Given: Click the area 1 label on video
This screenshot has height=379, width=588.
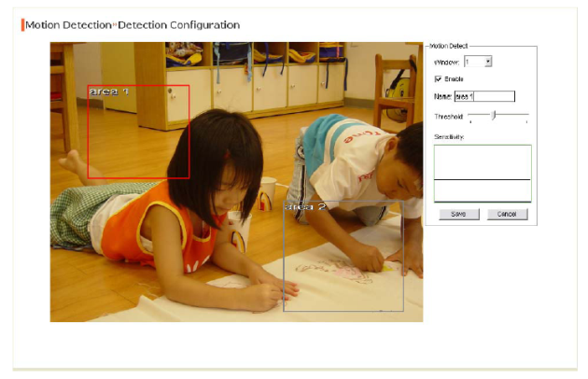Looking at the screenshot, I should 108,91.
